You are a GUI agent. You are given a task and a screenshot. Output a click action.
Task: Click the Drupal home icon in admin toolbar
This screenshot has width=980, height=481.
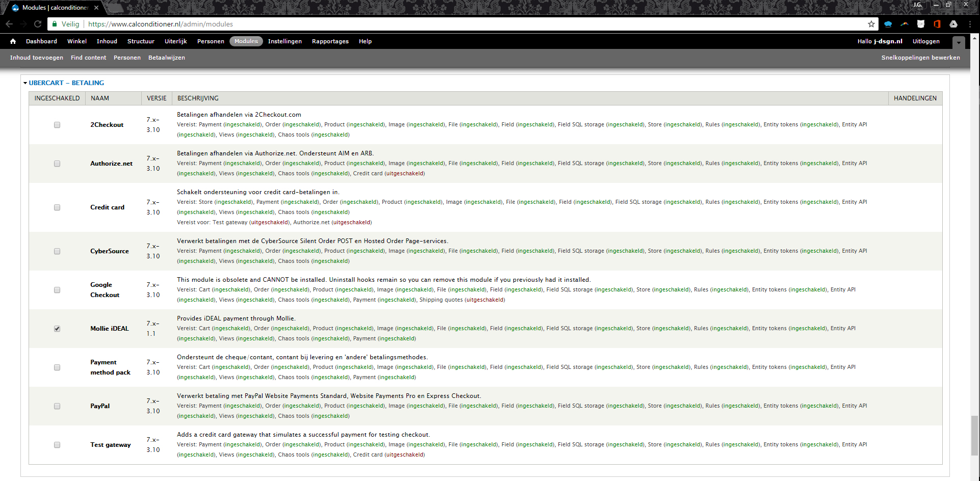pyautogui.click(x=13, y=41)
